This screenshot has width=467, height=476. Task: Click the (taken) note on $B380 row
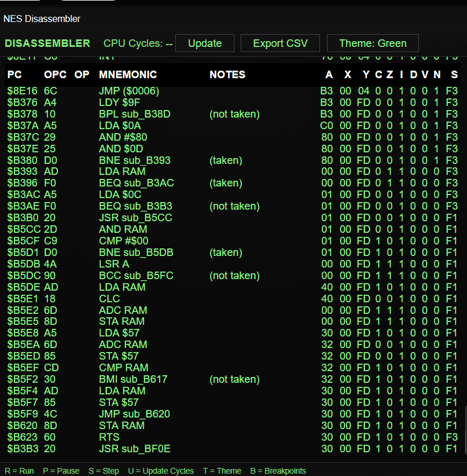226,160
